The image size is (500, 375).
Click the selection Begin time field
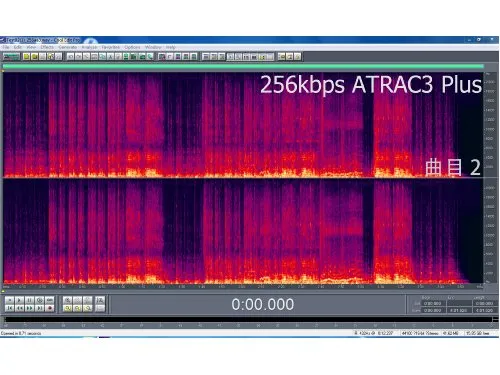(433, 303)
